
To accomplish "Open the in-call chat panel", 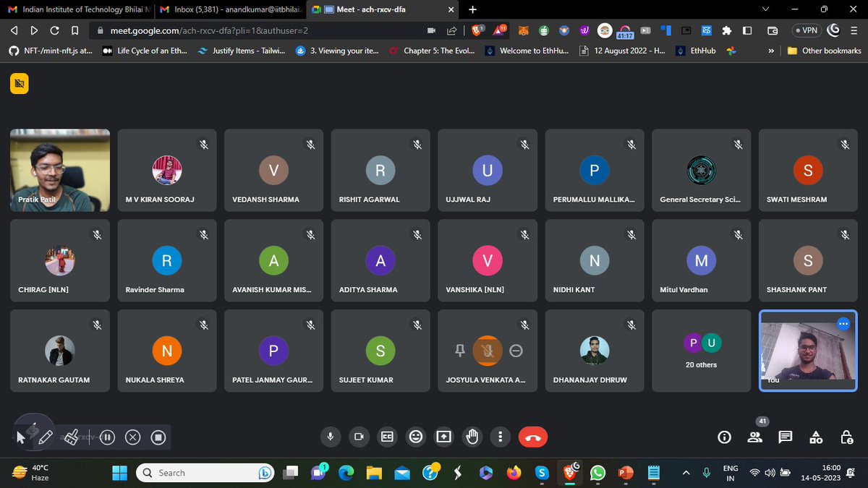I will tap(786, 437).
